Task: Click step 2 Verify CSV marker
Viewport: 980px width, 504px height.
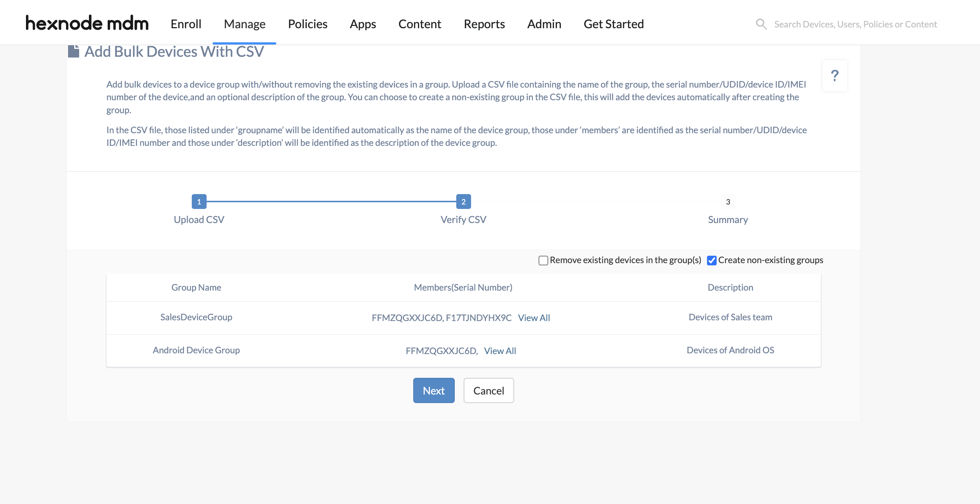Action: pyautogui.click(x=463, y=202)
